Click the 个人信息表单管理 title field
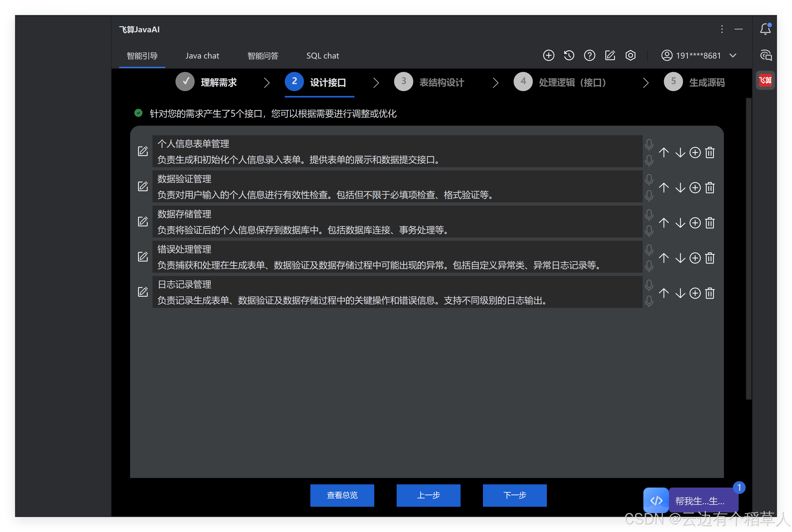The image size is (792, 532). pos(398,144)
